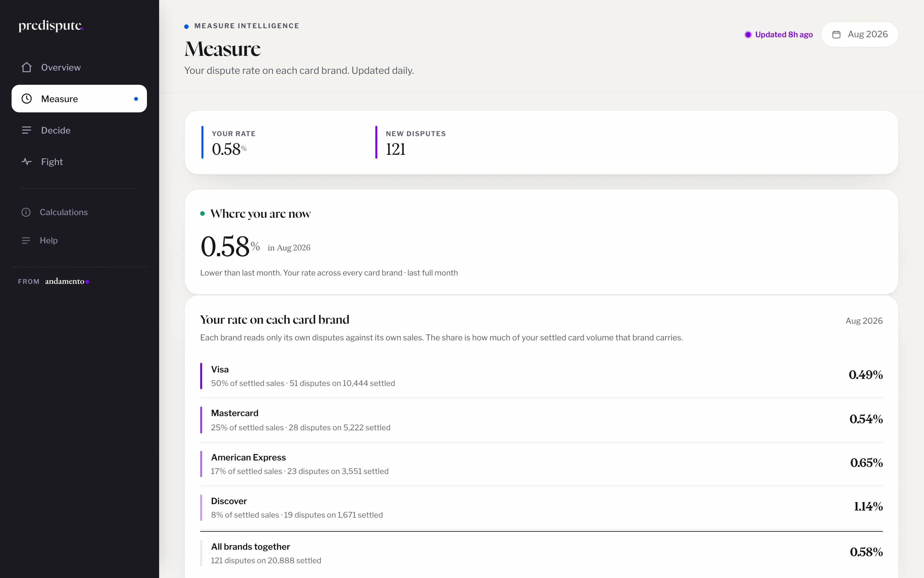Image resolution: width=924 pixels, height=578 pixels.
Task: Select the Visa brand row
Action: [541, 376]
